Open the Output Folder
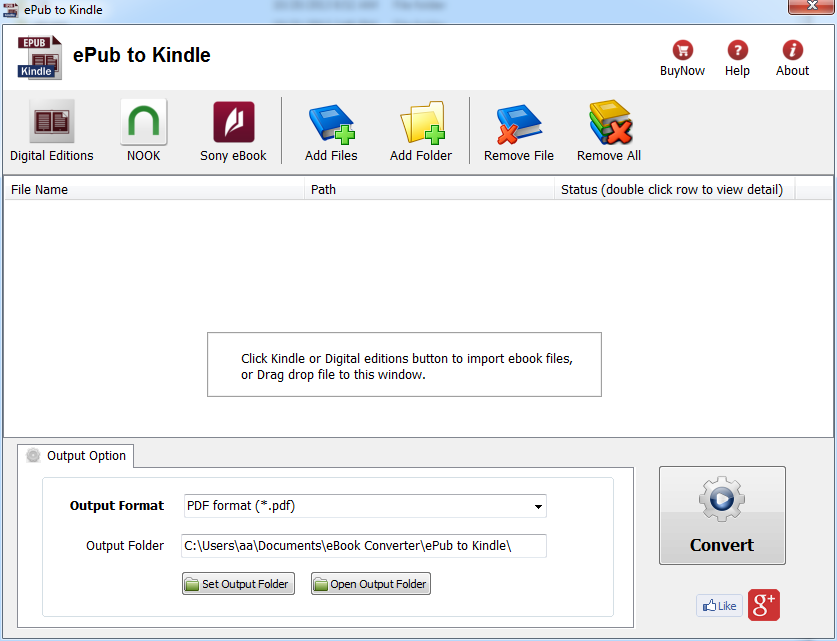The image size is (837, 641). pos(370,583)
